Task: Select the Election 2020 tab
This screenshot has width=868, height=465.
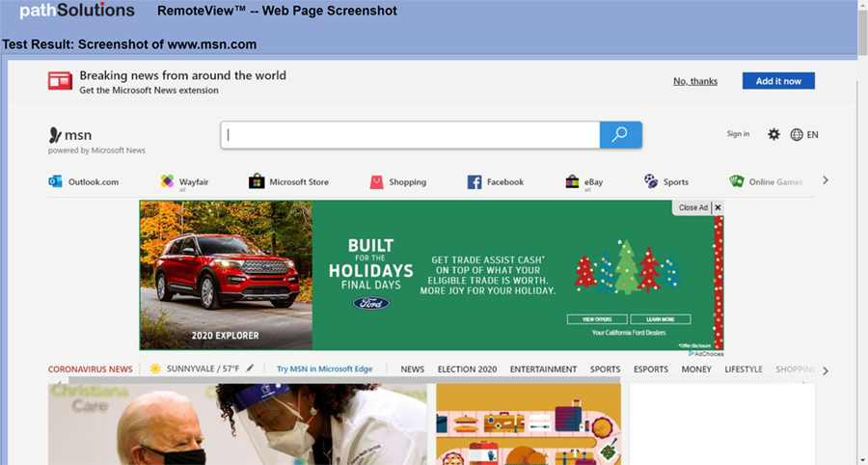Action: click(x=467, y=369)
